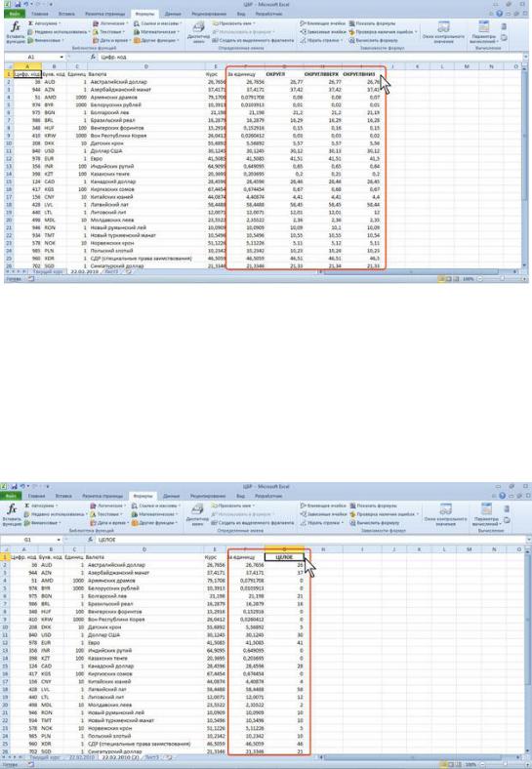The height and width of the screenshot is (769, 532).
Task: Click Name Box showing G1 in bottom window
Action: (x=31, y=540)
